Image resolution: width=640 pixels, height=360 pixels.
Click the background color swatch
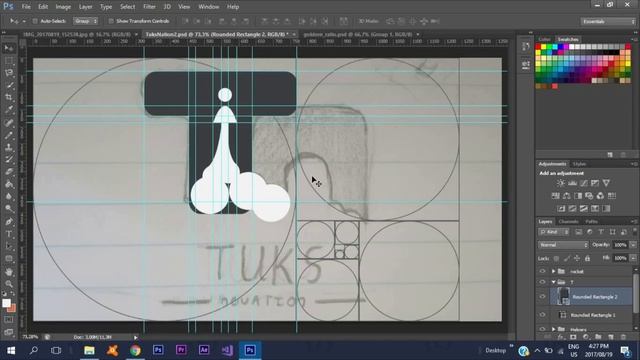pos(12,309)
